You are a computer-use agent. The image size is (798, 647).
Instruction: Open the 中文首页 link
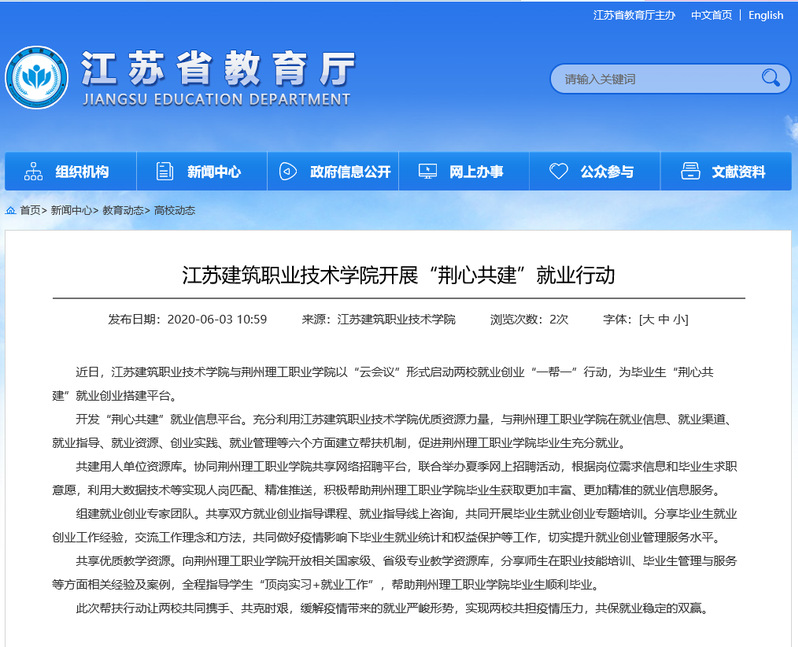pyautogui.click(x=711, y=15)
